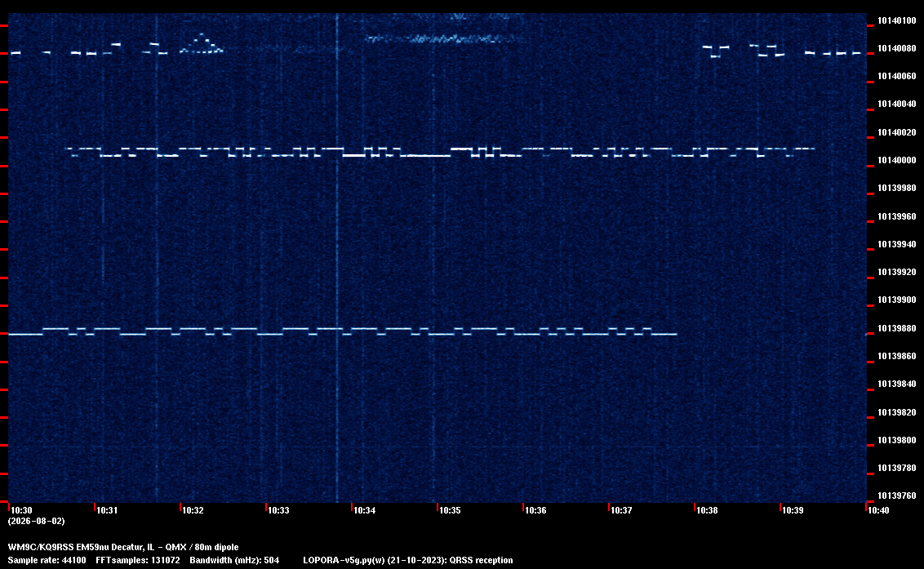
Task: Select the 10:31 time axis label
Action: [107, 510]
